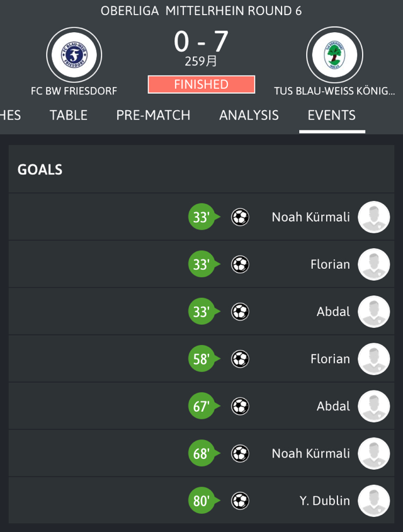Select the 68' minute goal marker
Screen dimensions: 403x532
203,454
